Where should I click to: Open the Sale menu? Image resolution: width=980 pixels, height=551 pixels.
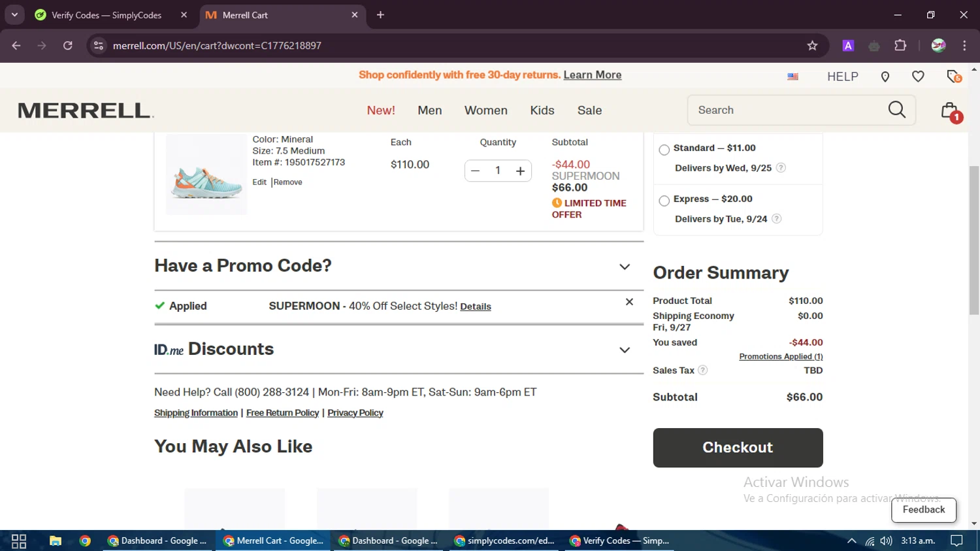(589, 110)
